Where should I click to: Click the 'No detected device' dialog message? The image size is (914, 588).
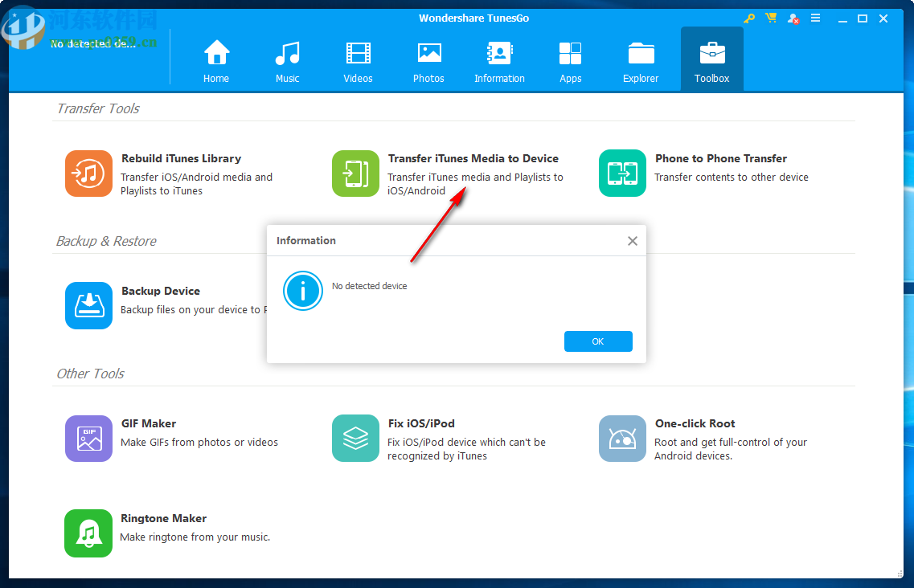coord(370,286)
